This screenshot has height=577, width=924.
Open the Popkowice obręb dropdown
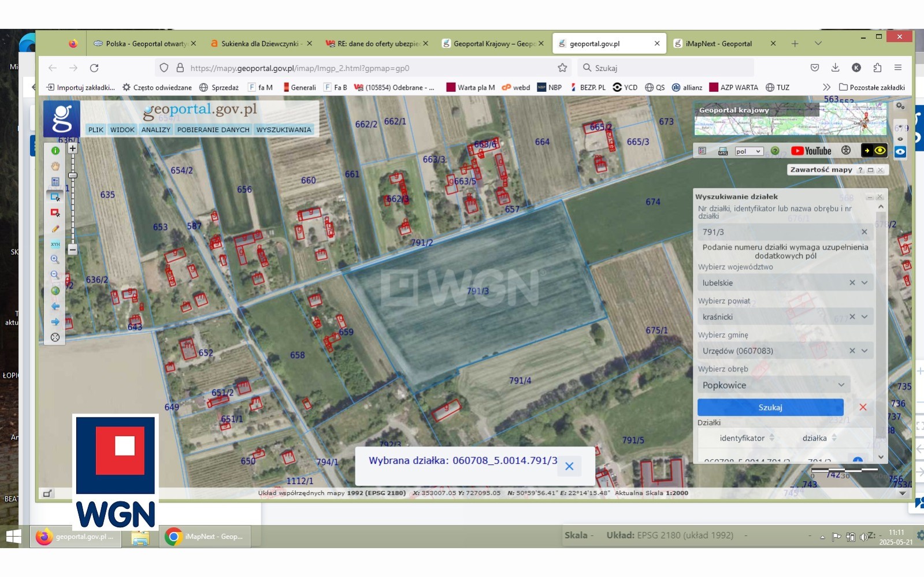(841, 385)
